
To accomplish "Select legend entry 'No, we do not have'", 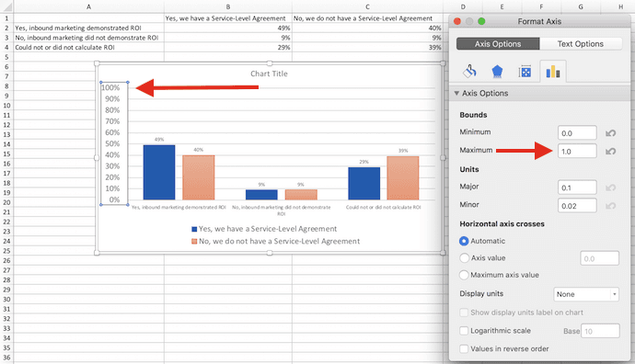I will 275,242.
